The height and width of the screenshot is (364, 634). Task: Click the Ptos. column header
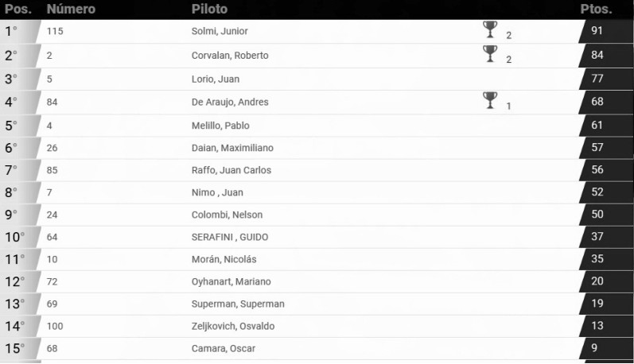(596, 10)
